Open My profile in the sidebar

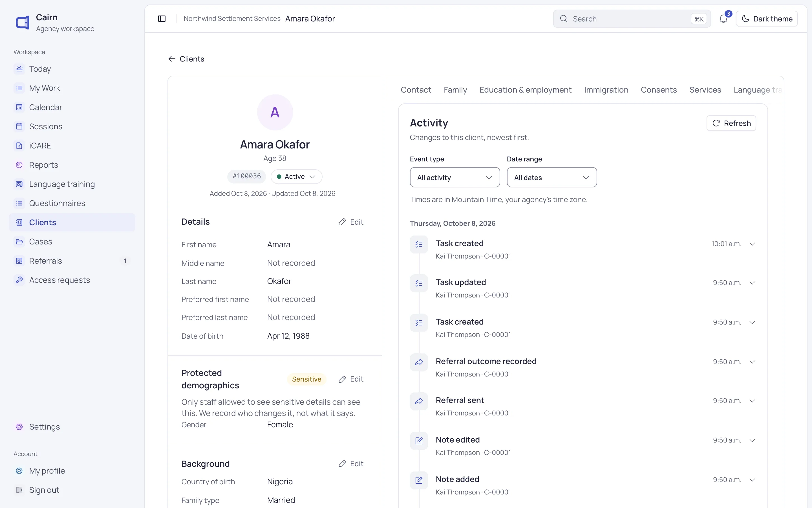72,471
